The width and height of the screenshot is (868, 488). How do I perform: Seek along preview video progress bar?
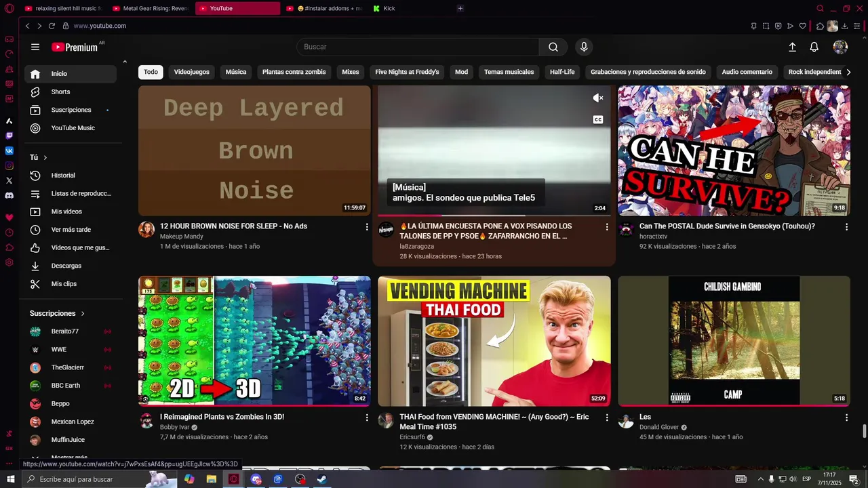tap(494, 216)
